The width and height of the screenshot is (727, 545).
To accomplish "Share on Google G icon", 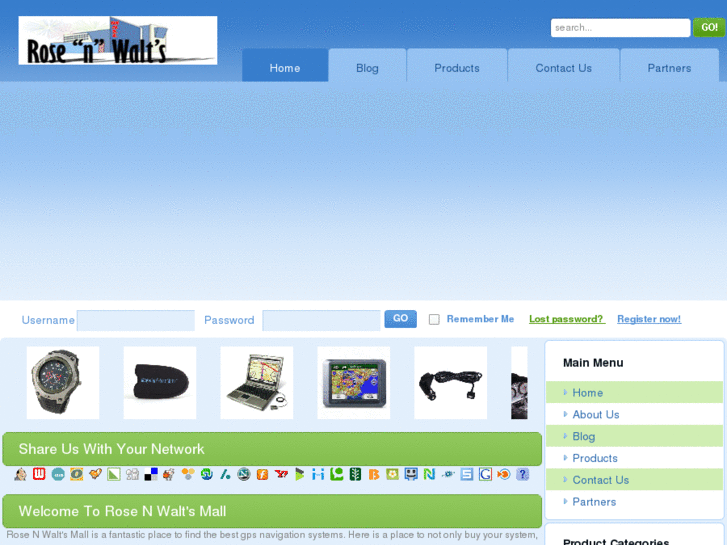I will coord(485,474).
